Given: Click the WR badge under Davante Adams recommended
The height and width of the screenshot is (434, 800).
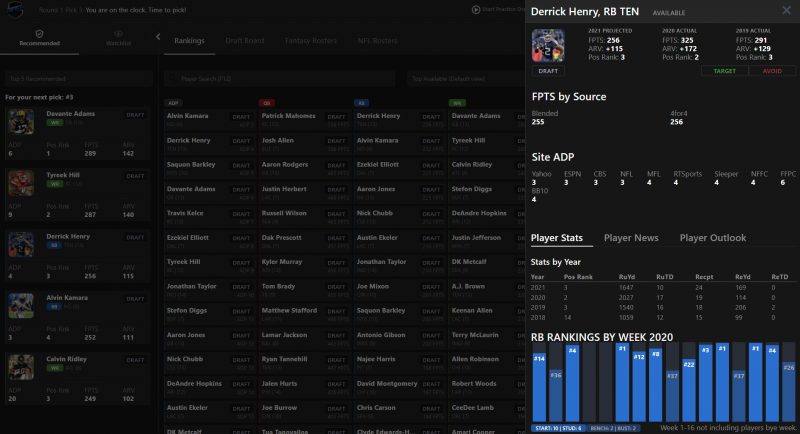Looking at the screenshot, I should [55, 123].
